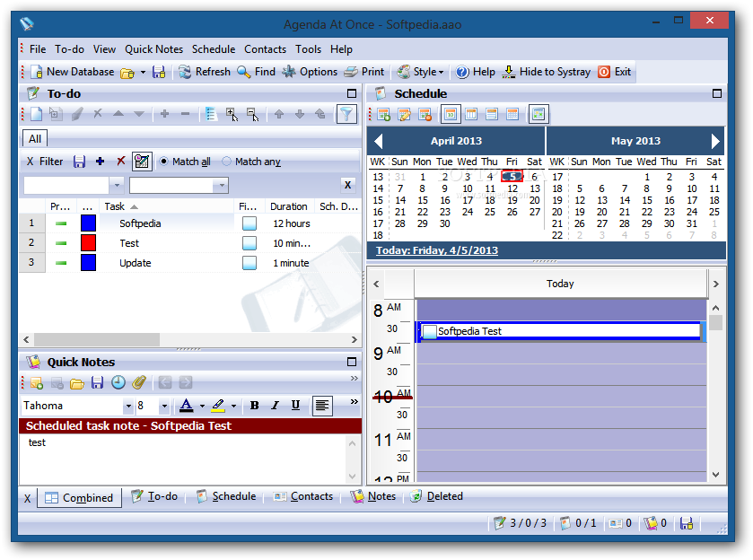Open the Style dropdown
The image size is (753, 560).
tap(420, 72)
